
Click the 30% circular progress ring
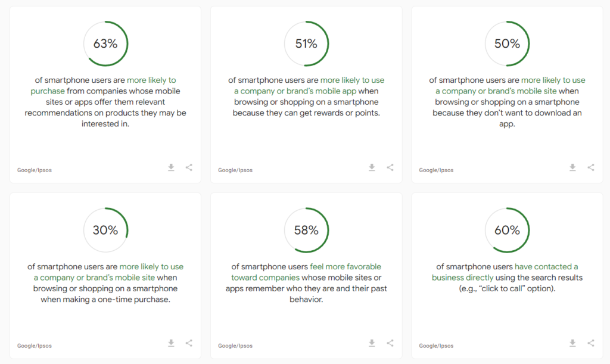[105, 230]
